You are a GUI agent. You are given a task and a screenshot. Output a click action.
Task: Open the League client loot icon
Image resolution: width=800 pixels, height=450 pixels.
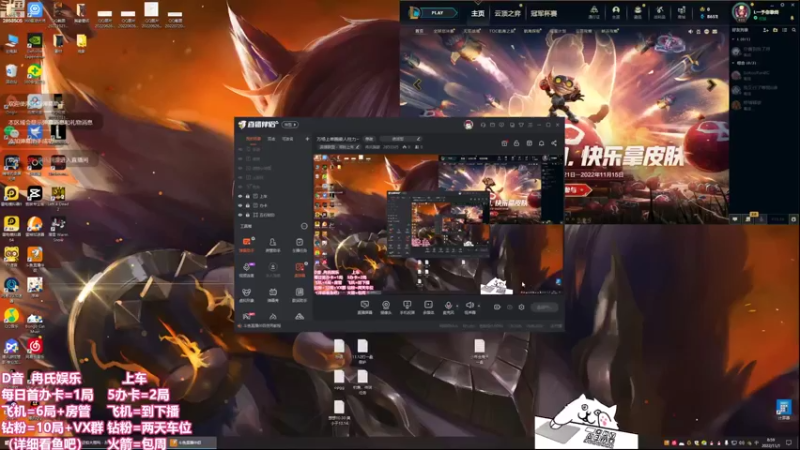tap(659, 12)
